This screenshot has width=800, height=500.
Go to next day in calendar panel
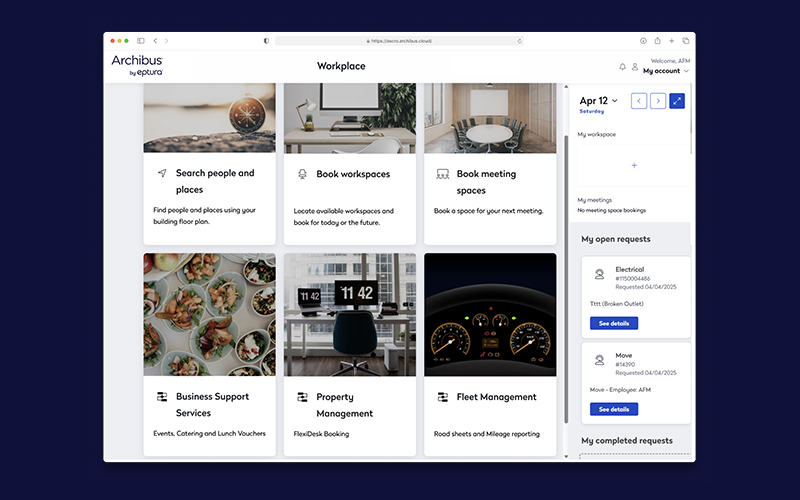(x=658, y=101)
